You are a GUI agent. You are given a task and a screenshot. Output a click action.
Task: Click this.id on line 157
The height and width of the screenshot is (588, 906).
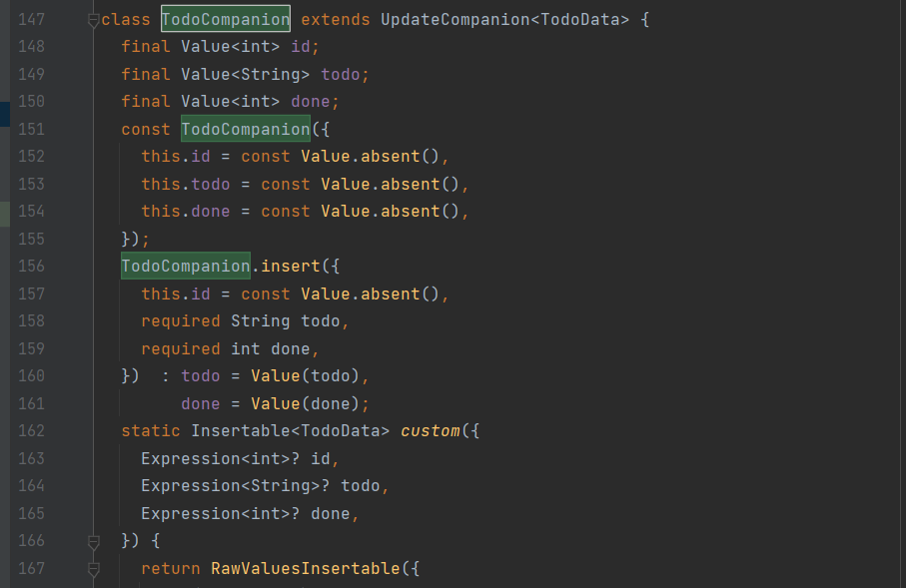(x=176, y=294)
